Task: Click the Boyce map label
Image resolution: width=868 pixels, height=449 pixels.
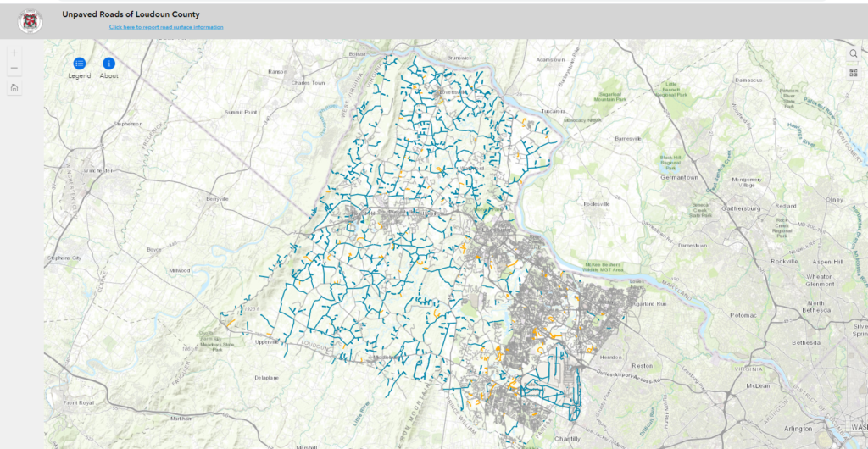Action: point(154,249)
